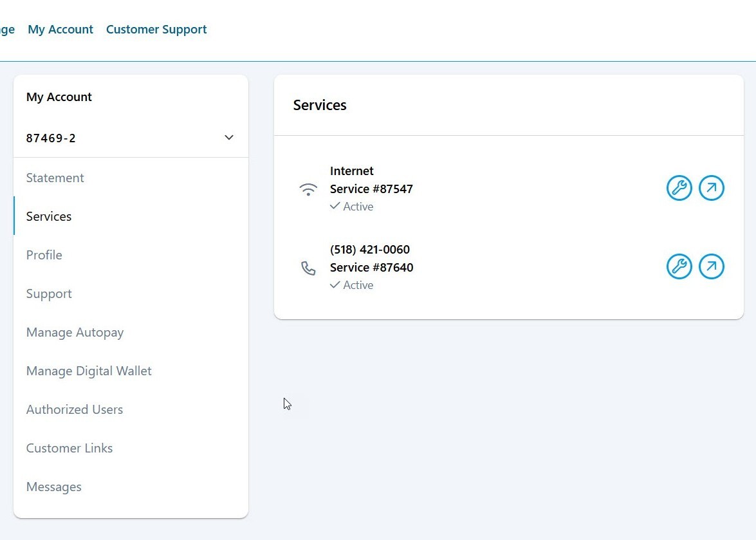Click the WiFi icon beside Internet service
The image size is (756, 540).
tap(308, 189)
